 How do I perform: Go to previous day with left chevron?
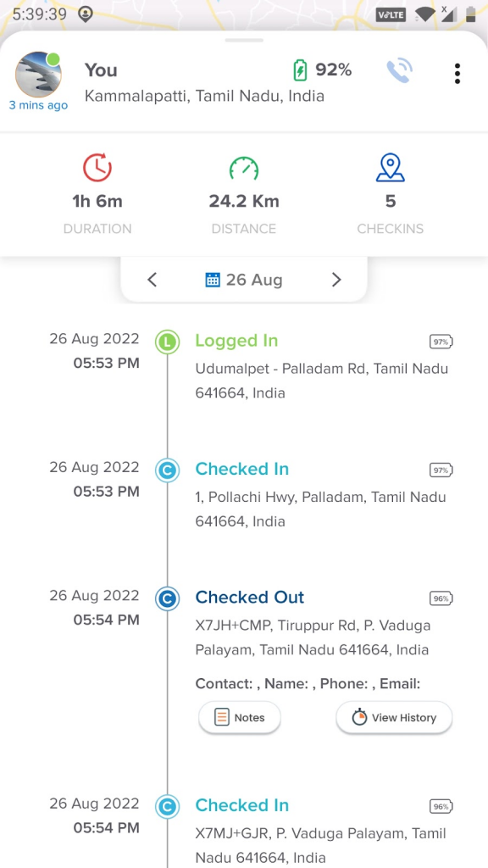(152, 280)
